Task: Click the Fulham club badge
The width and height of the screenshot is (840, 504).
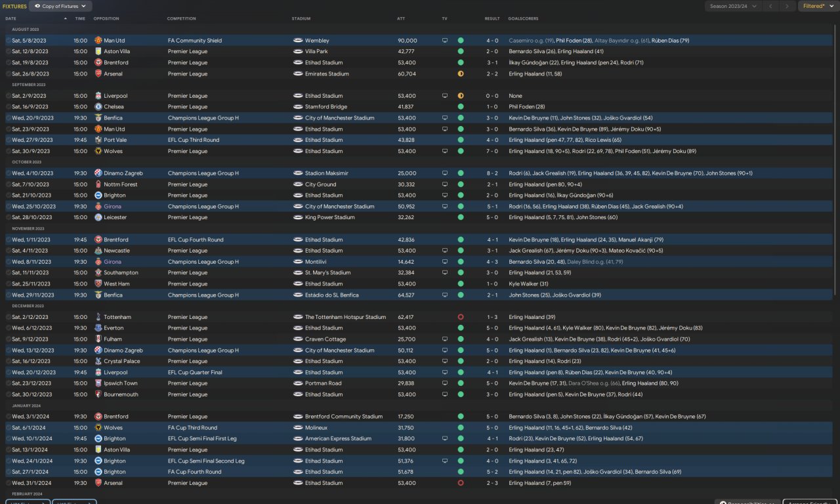Action: tap(98, 339)
